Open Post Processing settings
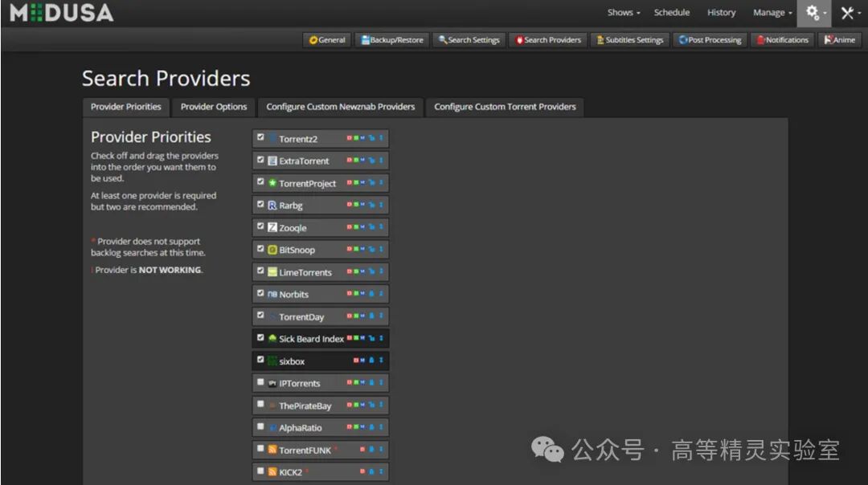The height and width of the screenshot is (485, 868). (710, 40)
